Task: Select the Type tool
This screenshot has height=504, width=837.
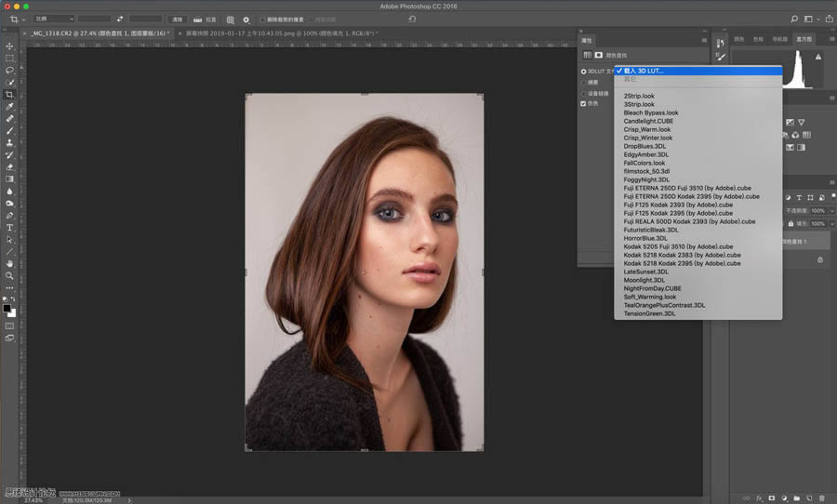Action: click(9, 227)
